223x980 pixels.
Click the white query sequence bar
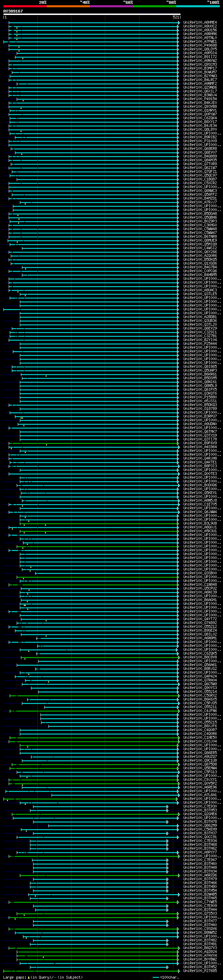point(92,15)
